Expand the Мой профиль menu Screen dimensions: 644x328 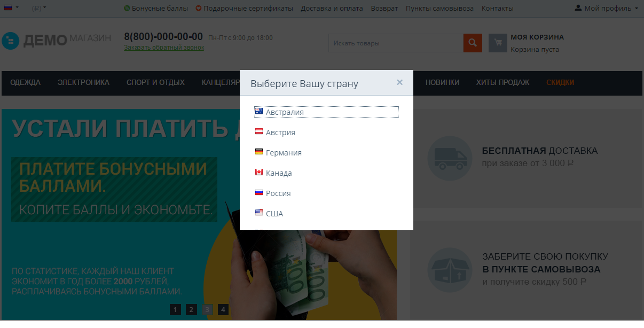[607, 8]
